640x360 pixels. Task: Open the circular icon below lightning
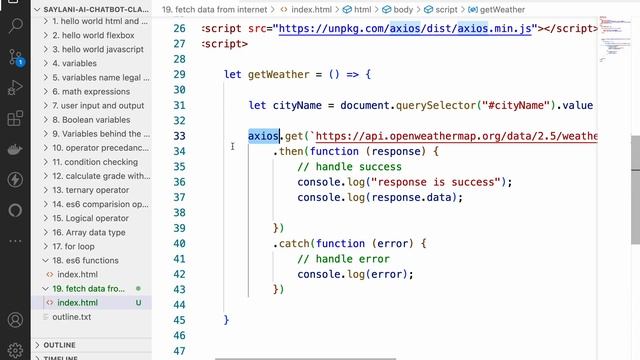16,211
